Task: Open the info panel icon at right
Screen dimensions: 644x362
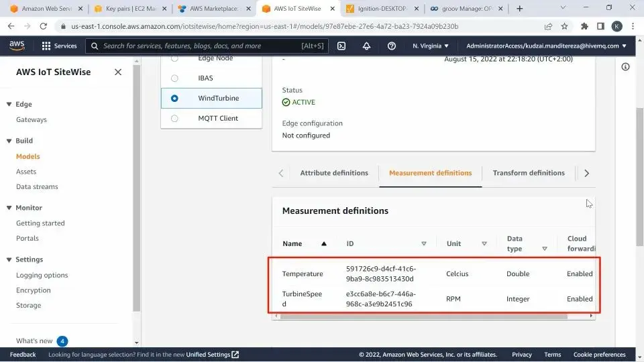Action: click(x=625, y=67)
